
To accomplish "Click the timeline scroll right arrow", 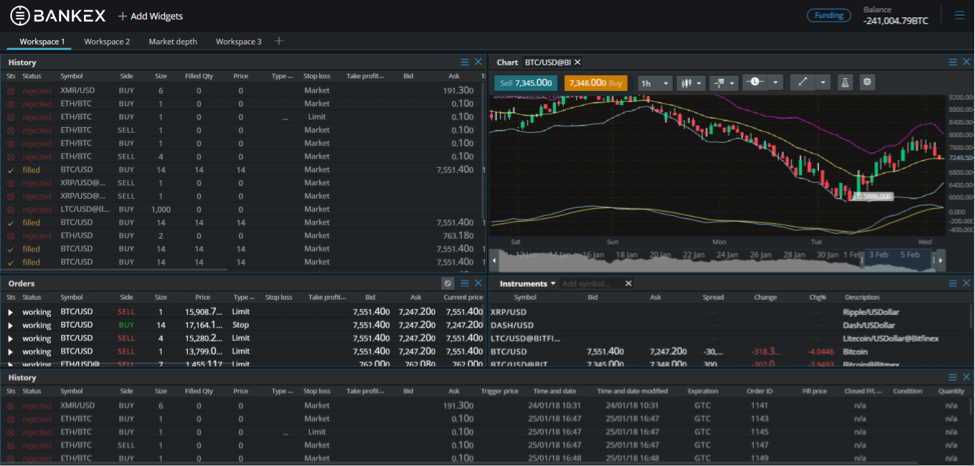I will [940, 260].
